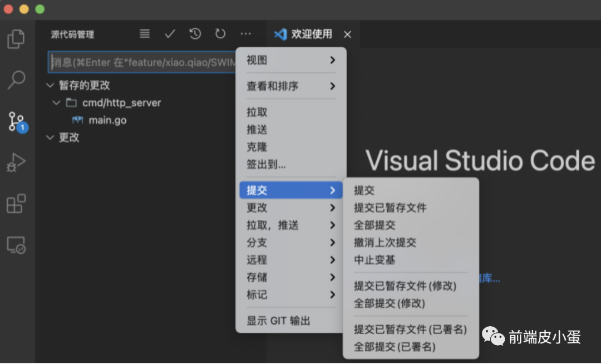The image size is (601, 364).
Task: Select 全部提交 in submenu
Action: coord(411,225)
